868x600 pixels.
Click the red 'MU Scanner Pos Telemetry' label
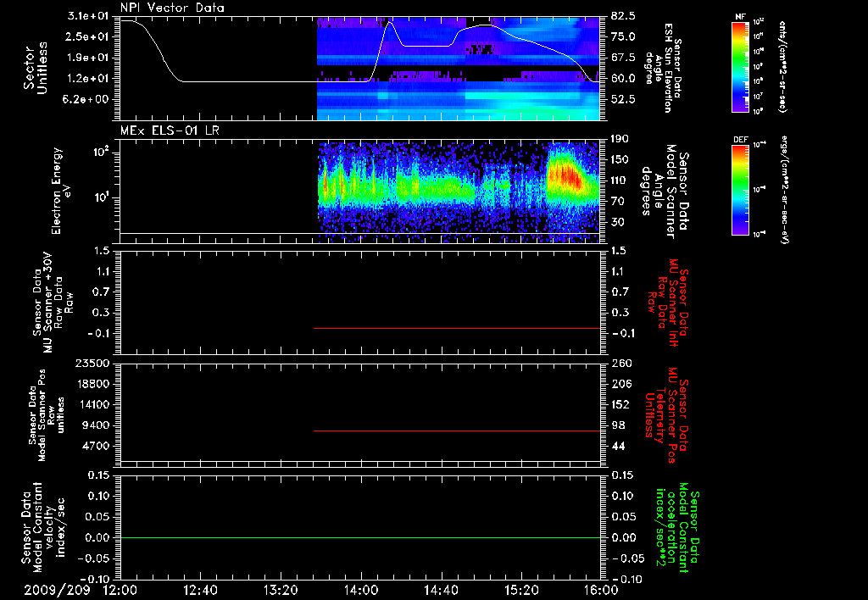666,415
